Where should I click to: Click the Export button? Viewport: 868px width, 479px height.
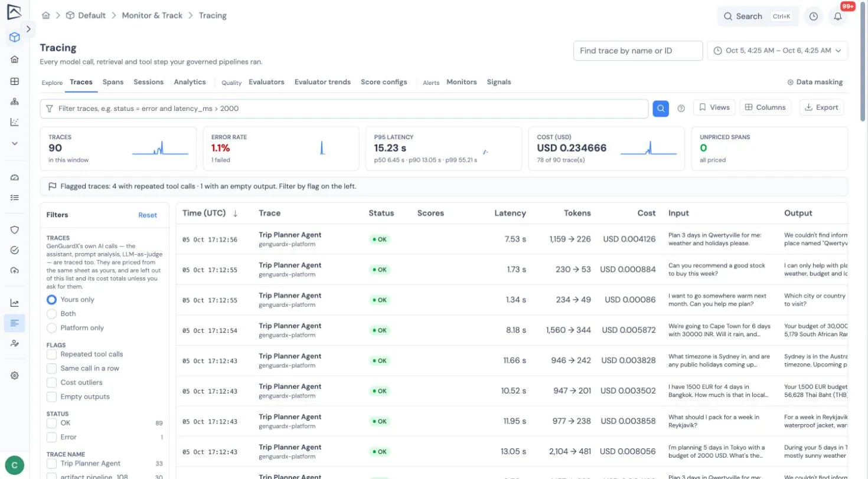821,107
